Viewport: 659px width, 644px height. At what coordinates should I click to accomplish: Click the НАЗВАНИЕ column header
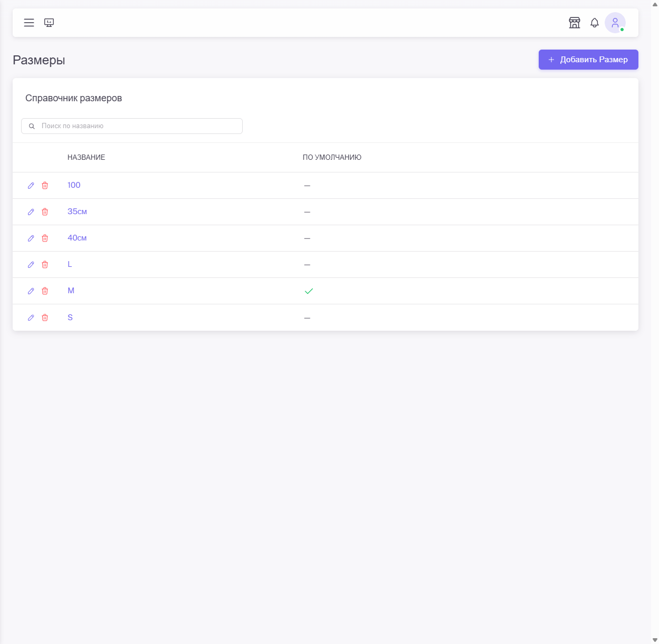click(x=86, y=157)
